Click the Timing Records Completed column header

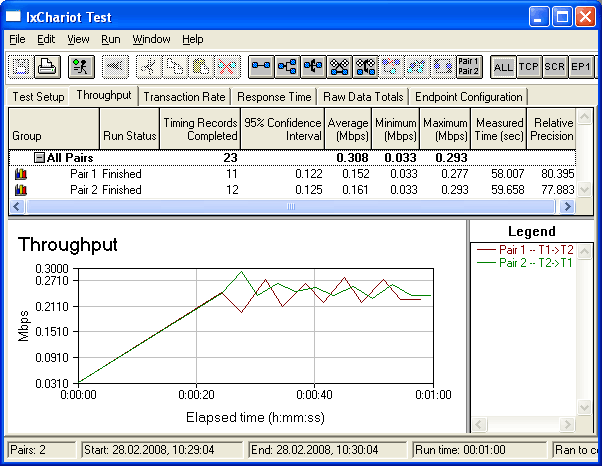tap(200, 129)
